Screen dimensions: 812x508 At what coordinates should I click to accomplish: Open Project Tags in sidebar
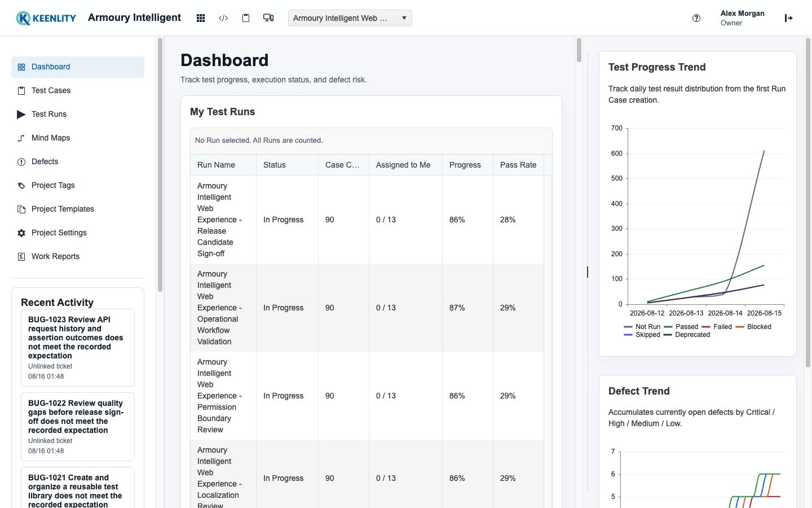coord(78,186)
